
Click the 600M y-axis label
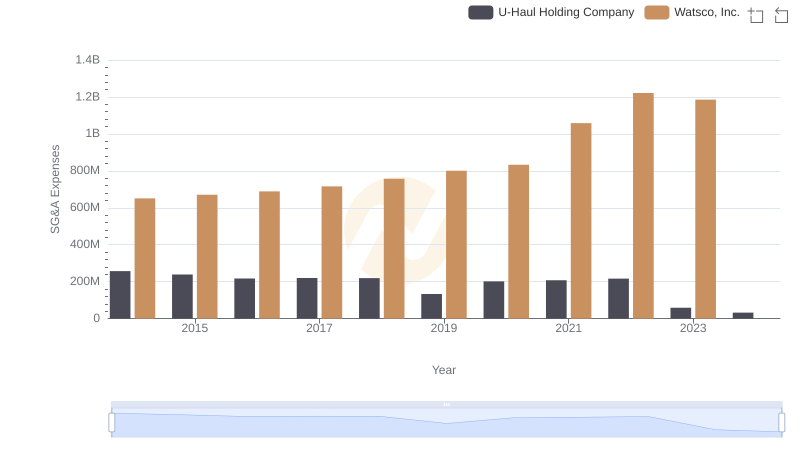pos(85,208)
